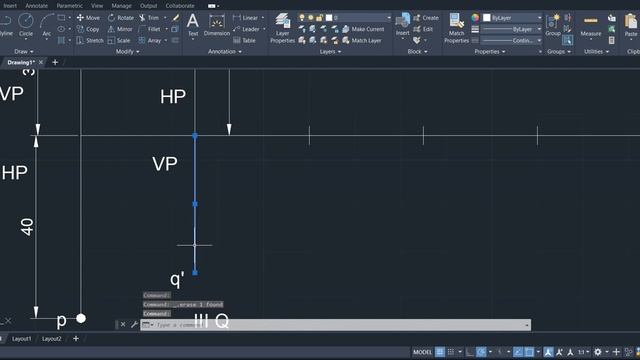Open Layer Properties manager
Image resolution: width=640 pixels, height=360 pixels.
(282, 27)
